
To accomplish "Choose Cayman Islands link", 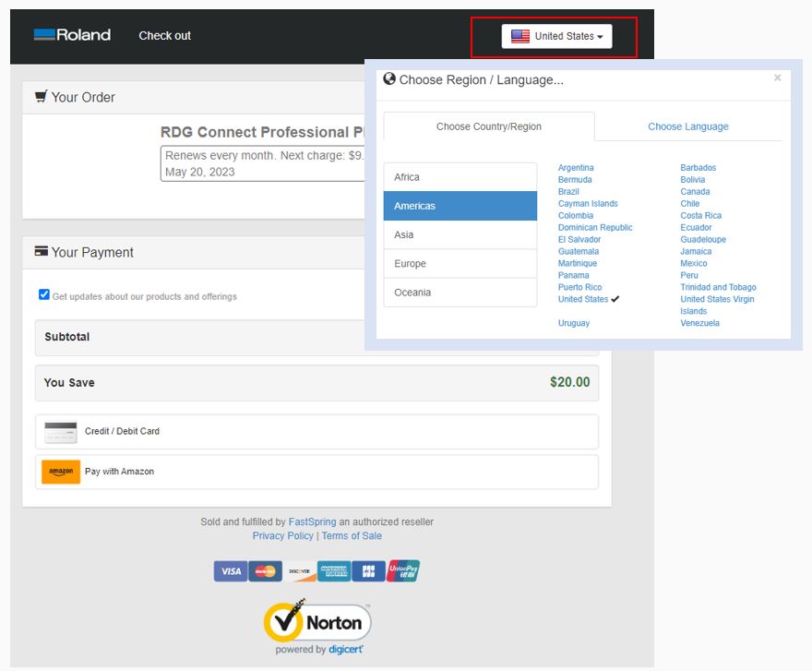I will (588, 203).
